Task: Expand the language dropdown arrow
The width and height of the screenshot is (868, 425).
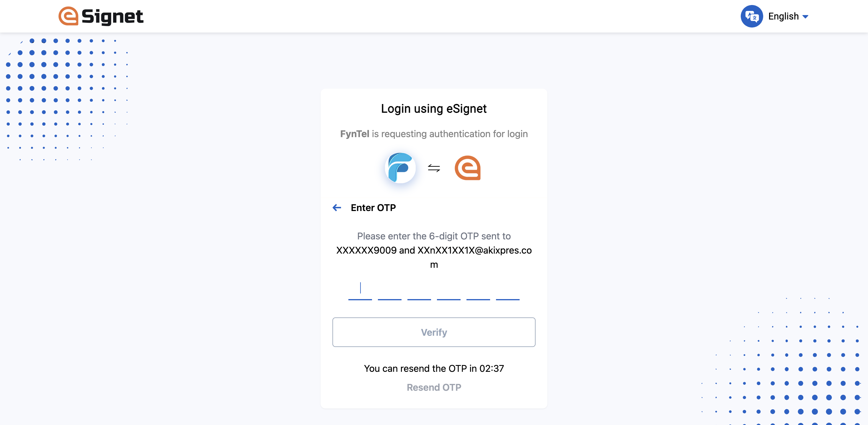Action: [805, 17]
